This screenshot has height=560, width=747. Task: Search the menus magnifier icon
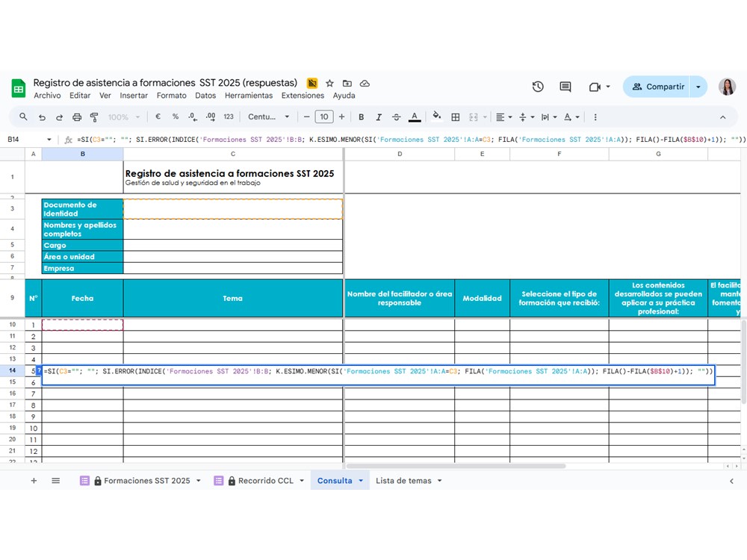pyautogui.click(x=23, y=116)
